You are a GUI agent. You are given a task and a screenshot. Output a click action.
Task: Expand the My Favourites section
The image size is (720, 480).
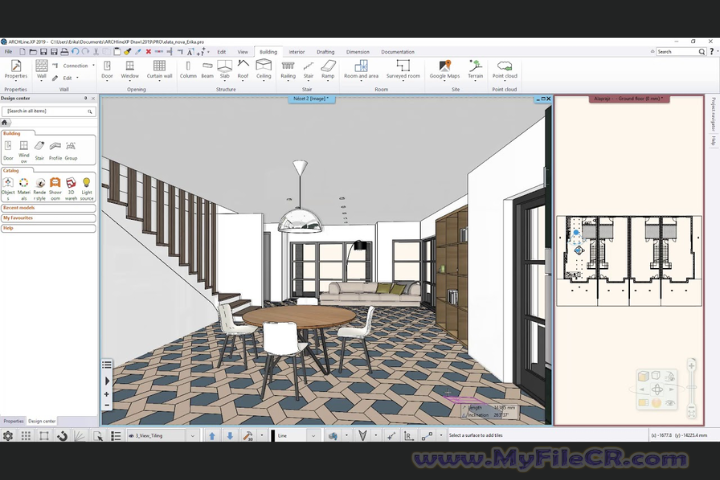point(48,218)
